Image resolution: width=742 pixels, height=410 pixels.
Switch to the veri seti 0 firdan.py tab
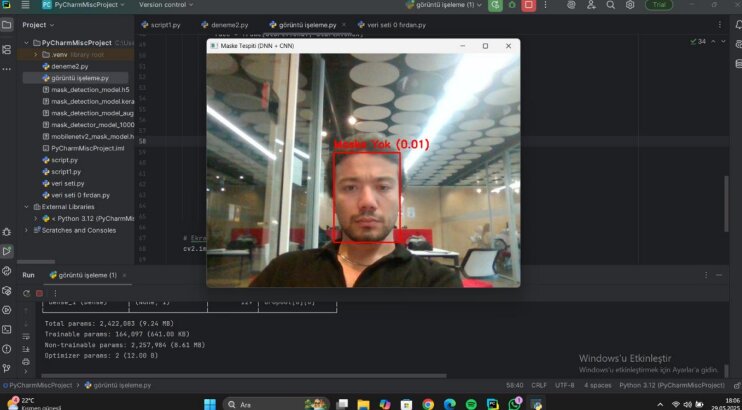pyautogui.click(x=392, y=25)
